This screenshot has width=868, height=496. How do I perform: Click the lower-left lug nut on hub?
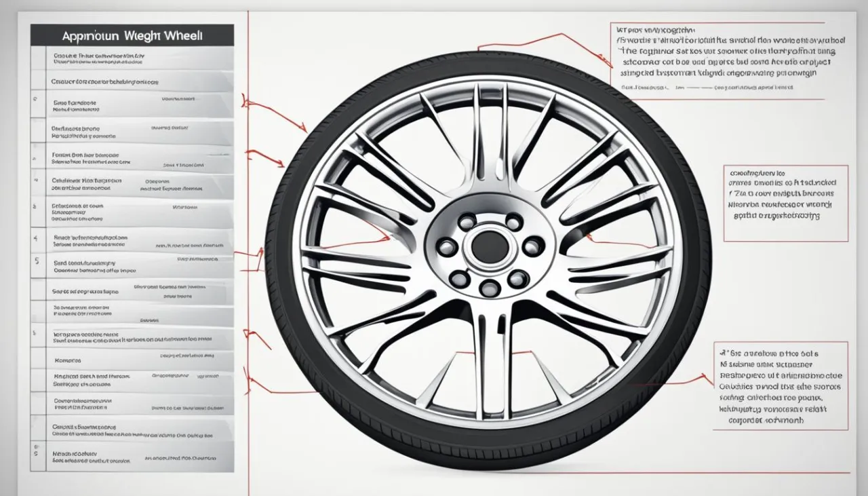tap(460, 278)
